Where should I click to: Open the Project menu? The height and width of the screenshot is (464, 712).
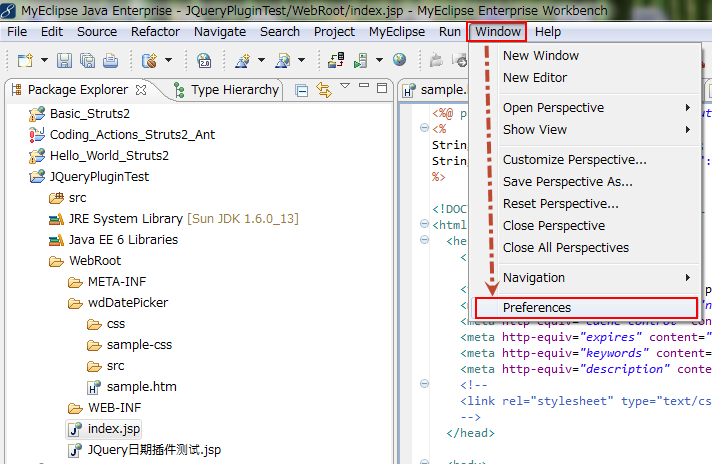pos(334,32)
